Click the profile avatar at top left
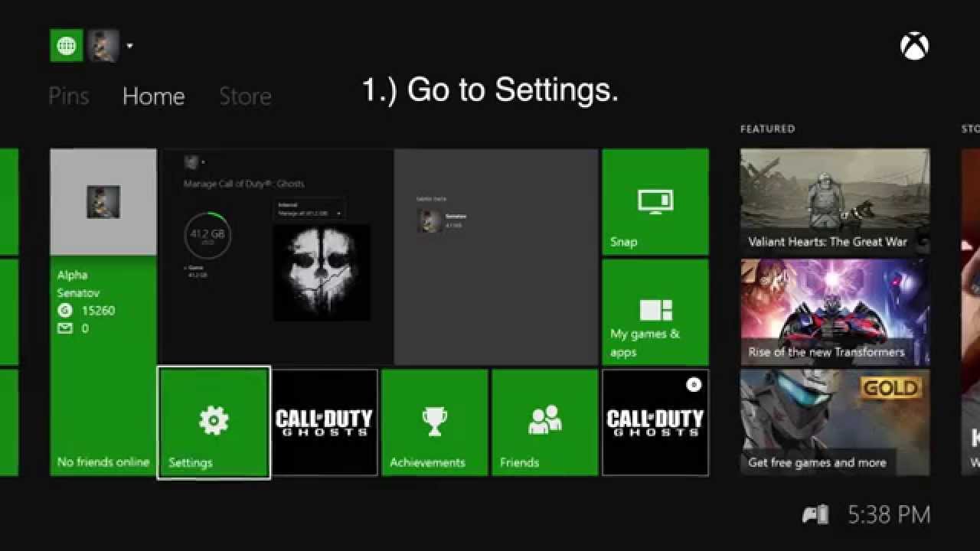Image resolution: width=980 pixels, height=551 pixels. pos(103,46)
